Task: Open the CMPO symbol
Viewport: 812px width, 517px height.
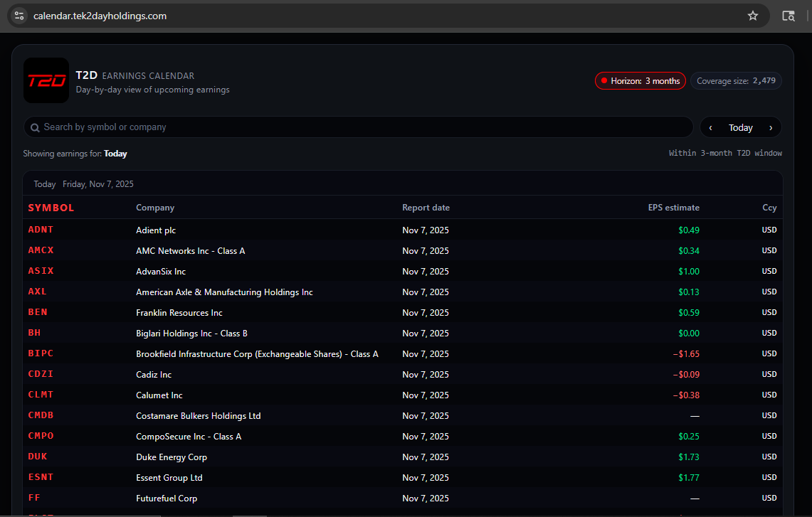Action: point(41,436)
